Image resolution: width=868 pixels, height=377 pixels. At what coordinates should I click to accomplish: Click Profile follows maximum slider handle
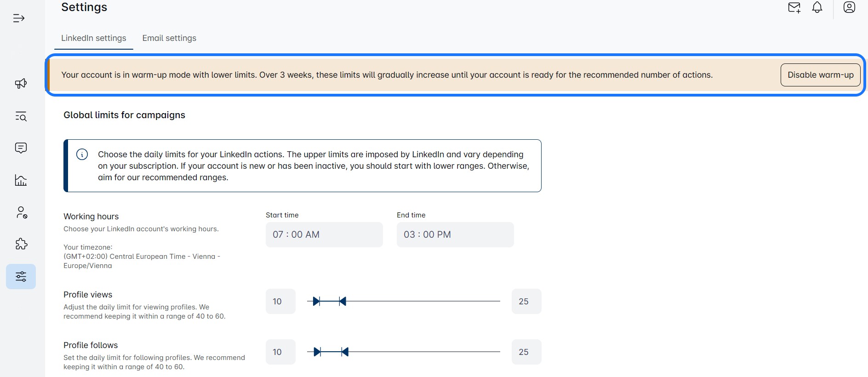click(x=345, y=352)
